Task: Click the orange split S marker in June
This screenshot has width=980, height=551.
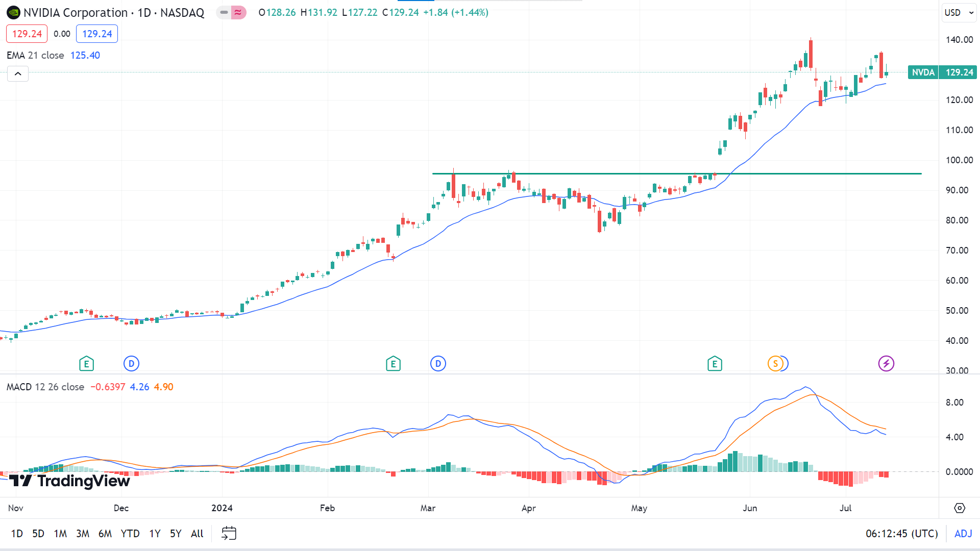Action: click(x=775, y=364)
